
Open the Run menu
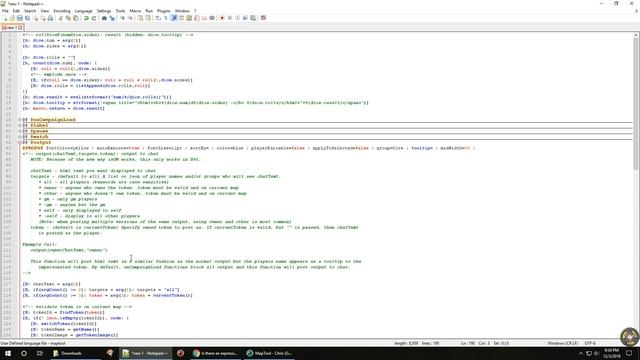tap(149, 11)
